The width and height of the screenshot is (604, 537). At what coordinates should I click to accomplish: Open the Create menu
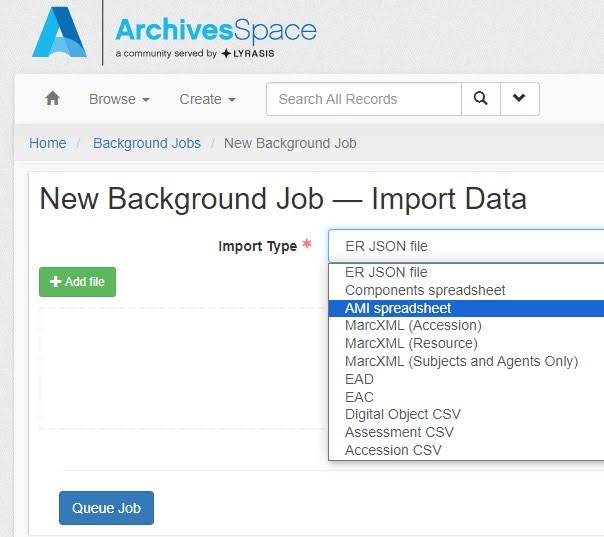pos(207,99)
